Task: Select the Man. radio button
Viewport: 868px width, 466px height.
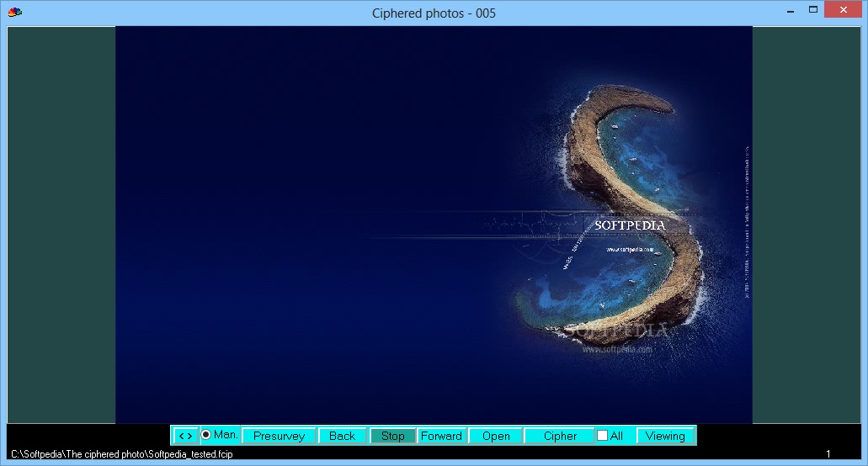Action: coord(206,435)
